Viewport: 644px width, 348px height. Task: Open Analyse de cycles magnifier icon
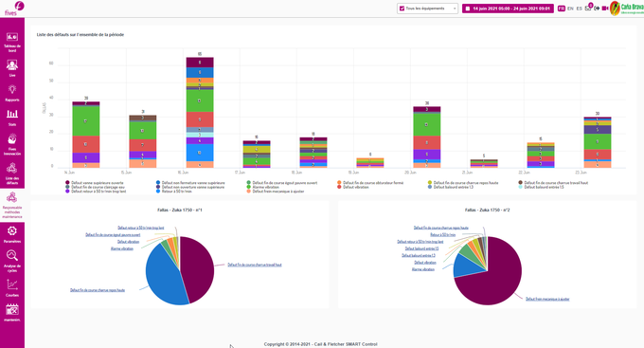[x=12, y=261]
